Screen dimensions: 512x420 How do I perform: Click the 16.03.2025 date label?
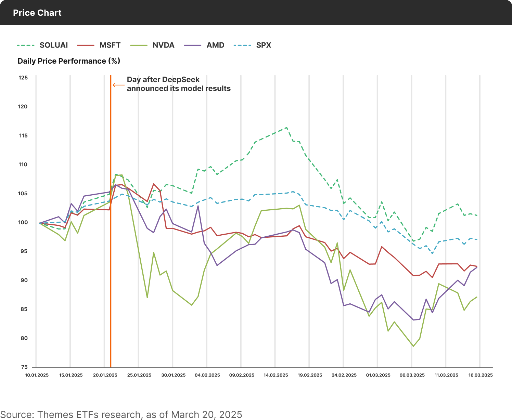481,375
